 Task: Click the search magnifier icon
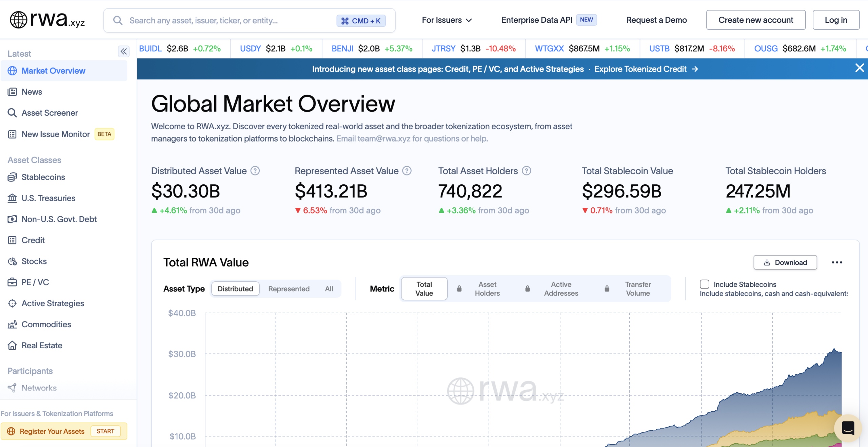pos(118,21)
